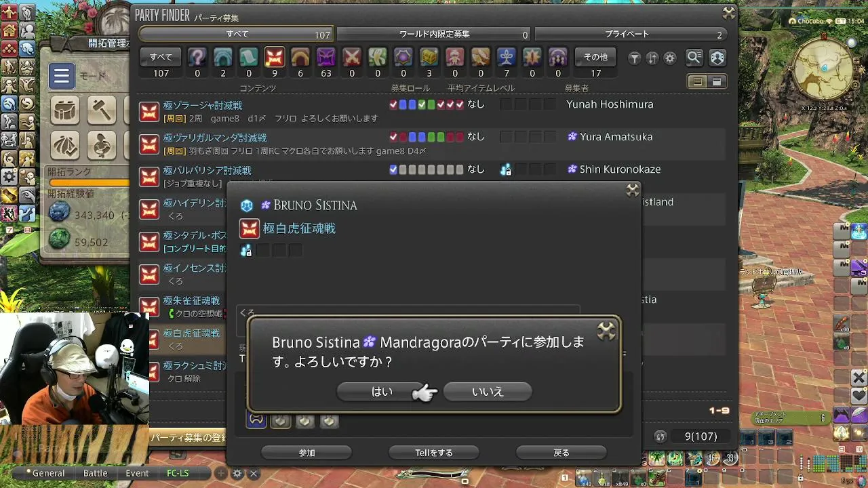The width and height of the screenshot is (868, 488).
Task: Select purple high-end duty category showing 63
Action: [x=326, y=57]
